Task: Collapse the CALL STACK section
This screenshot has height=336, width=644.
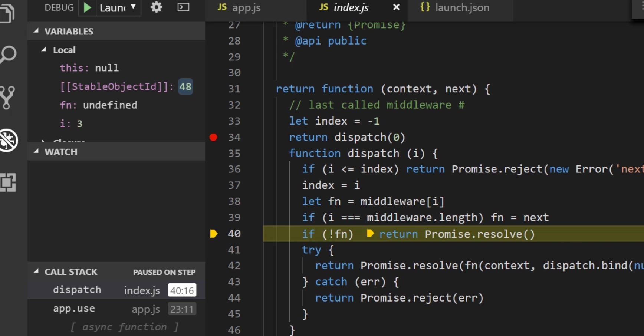Action: tap(36, 272)
